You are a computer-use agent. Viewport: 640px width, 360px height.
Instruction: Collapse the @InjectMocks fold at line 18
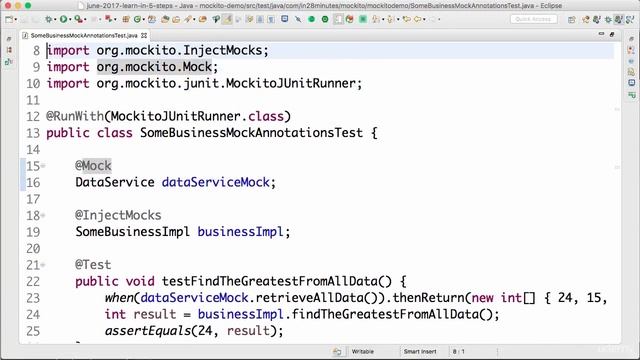pyautogui.click(x=43, y=216)
